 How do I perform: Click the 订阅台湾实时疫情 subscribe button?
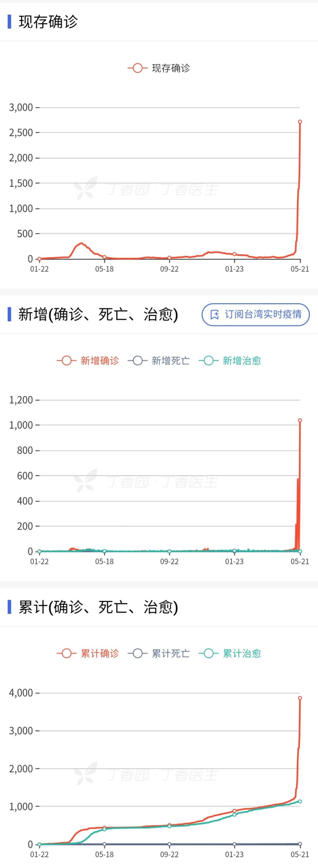[x=256, y=314]
